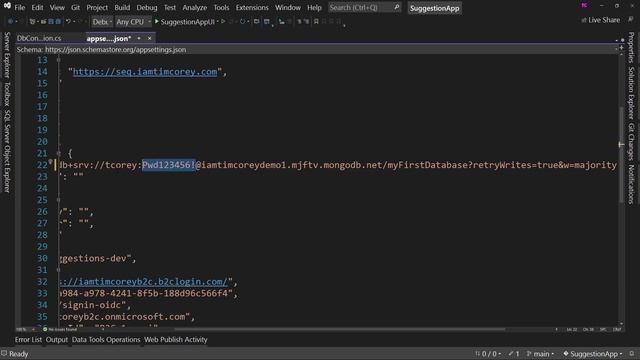640x360 pixels.
Task: Click the SuggestionApp solution name in title bar
Action: [x=434, y=8]
